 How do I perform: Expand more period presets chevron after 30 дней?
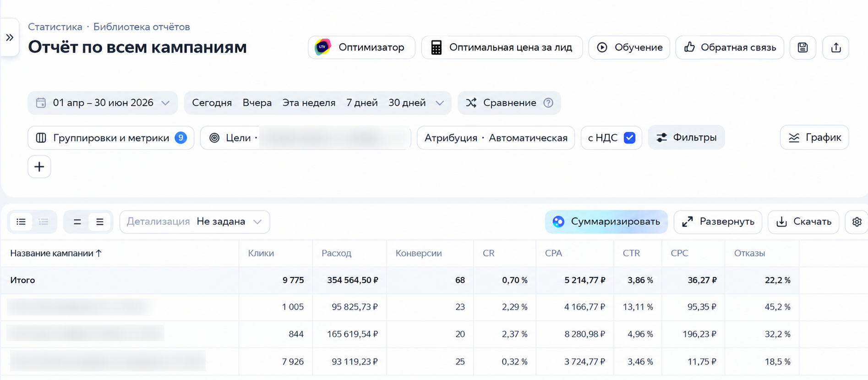[x=440, y=103]
